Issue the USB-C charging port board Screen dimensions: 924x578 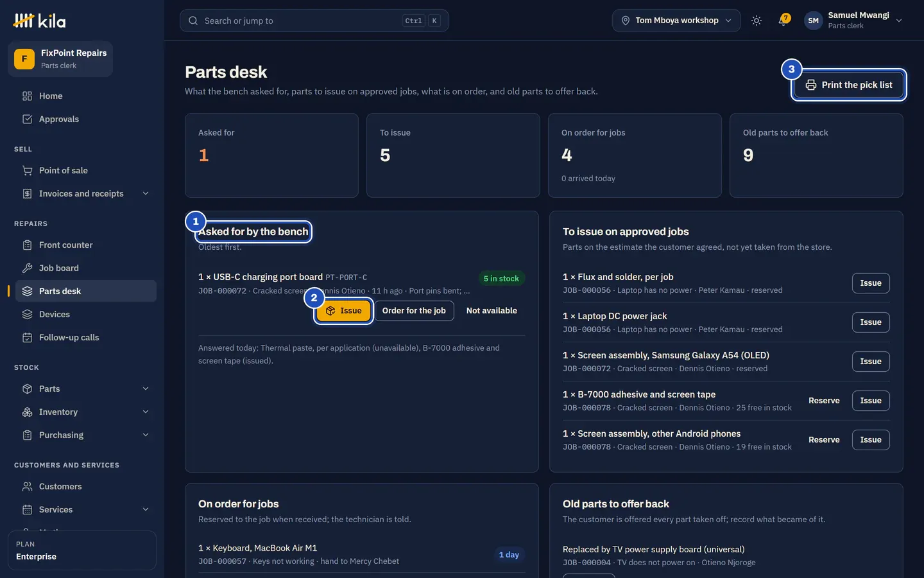pyautogui.click(x=344, y=311)
